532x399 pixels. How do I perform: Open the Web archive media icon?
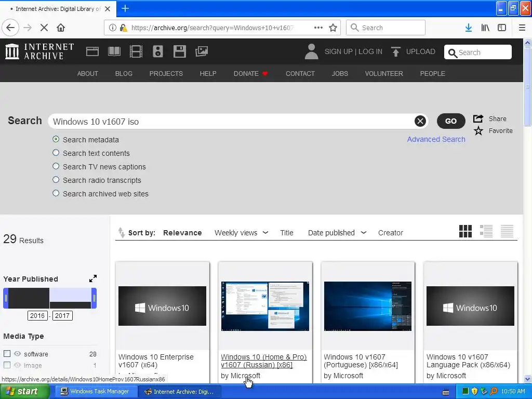[92, 51]
